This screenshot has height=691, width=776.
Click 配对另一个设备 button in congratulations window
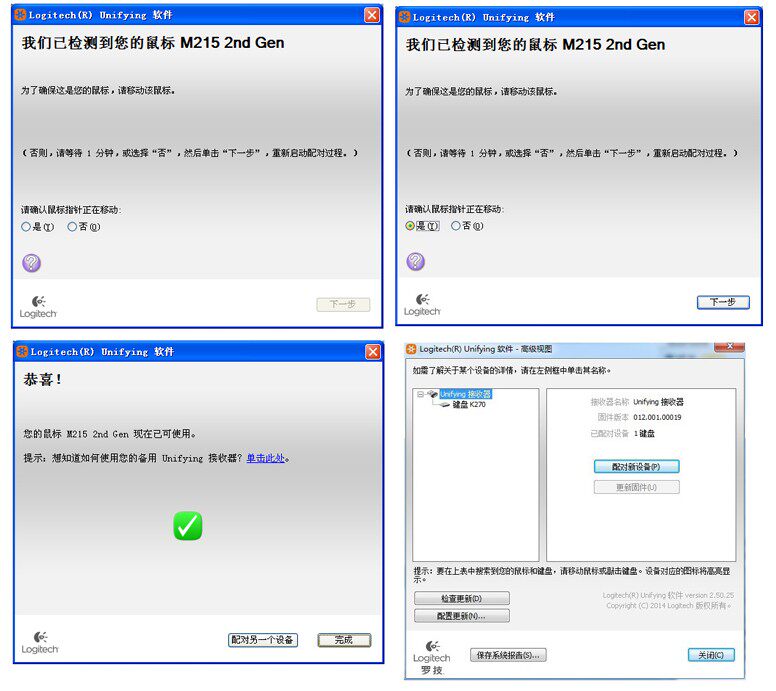tap(263, 640)
